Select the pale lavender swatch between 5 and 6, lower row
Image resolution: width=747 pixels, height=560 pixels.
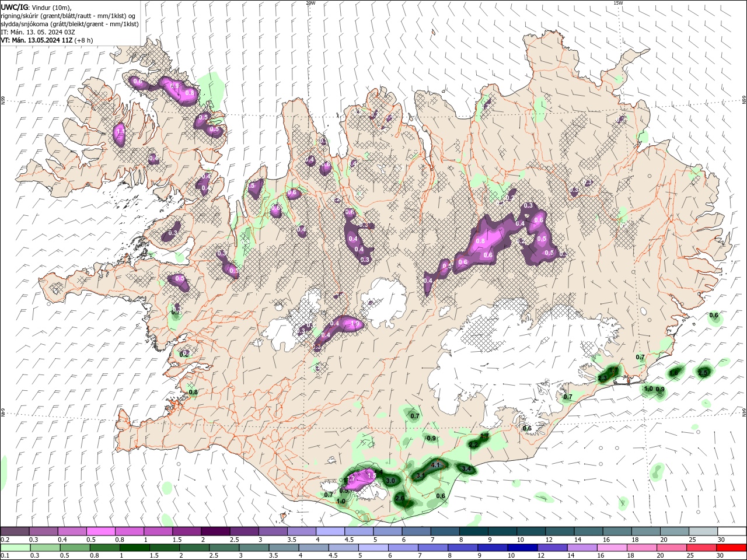point(373,548)
